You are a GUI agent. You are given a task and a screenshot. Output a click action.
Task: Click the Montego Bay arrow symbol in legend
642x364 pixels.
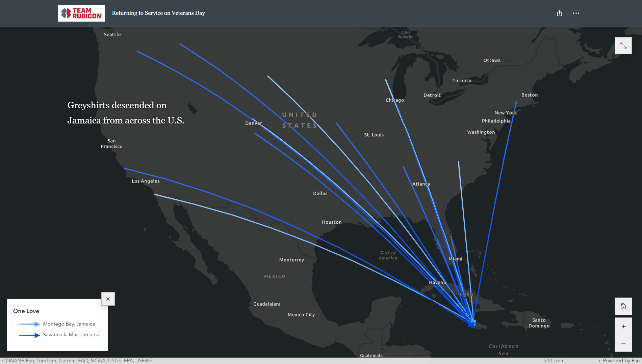coord(29,324)
